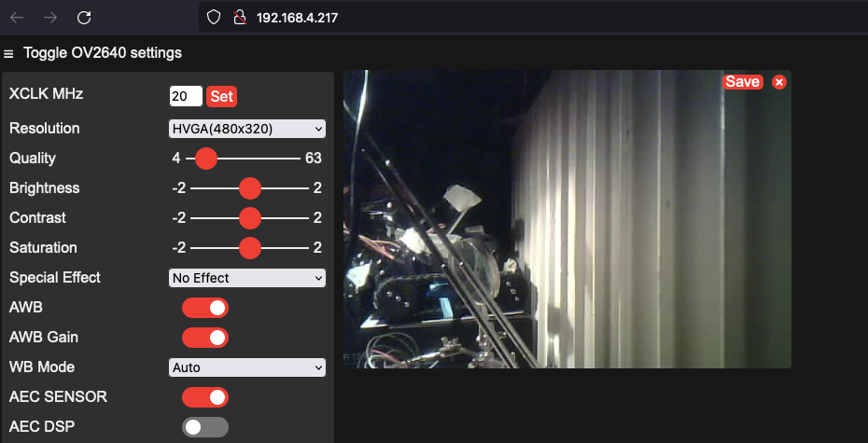Click the hamburger menu icon beside Toggle OV2640 settings

point(8,54)
